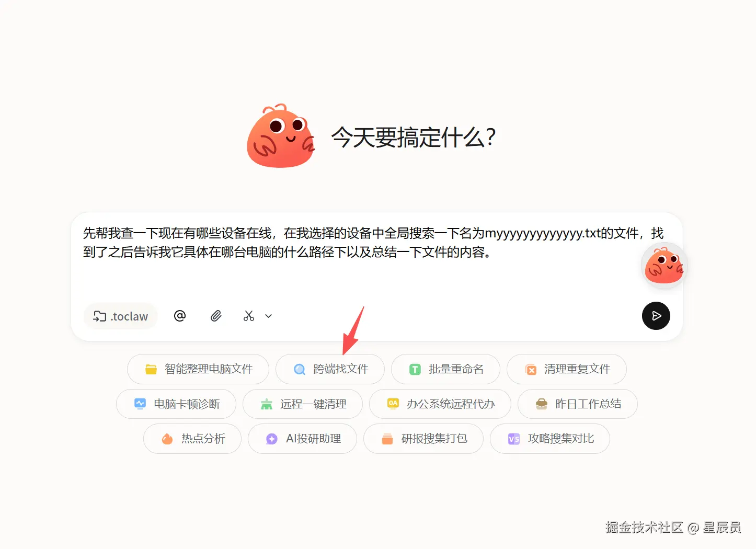Click the @ mention icon
The image size is (756, 549).
[x=180, y=316]
